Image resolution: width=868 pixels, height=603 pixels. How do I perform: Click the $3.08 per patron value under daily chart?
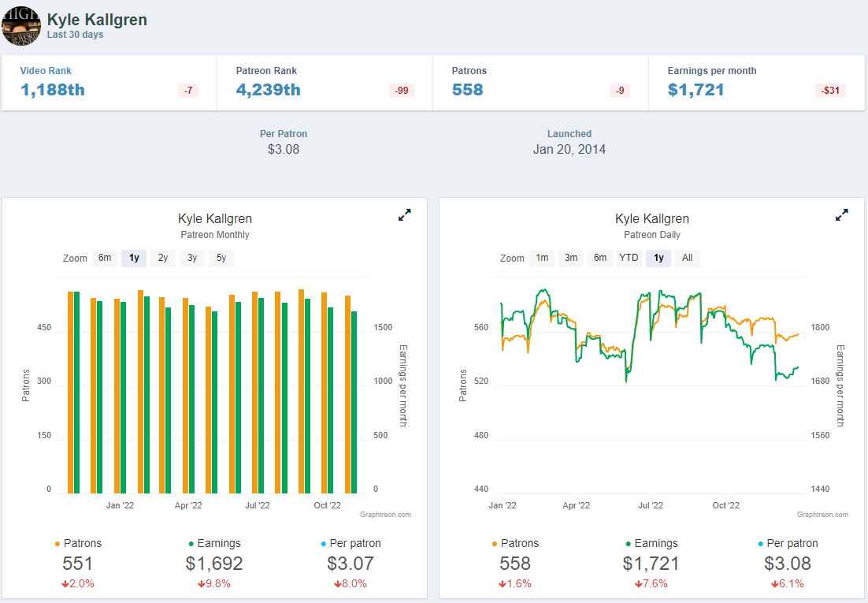pos(788,563)
